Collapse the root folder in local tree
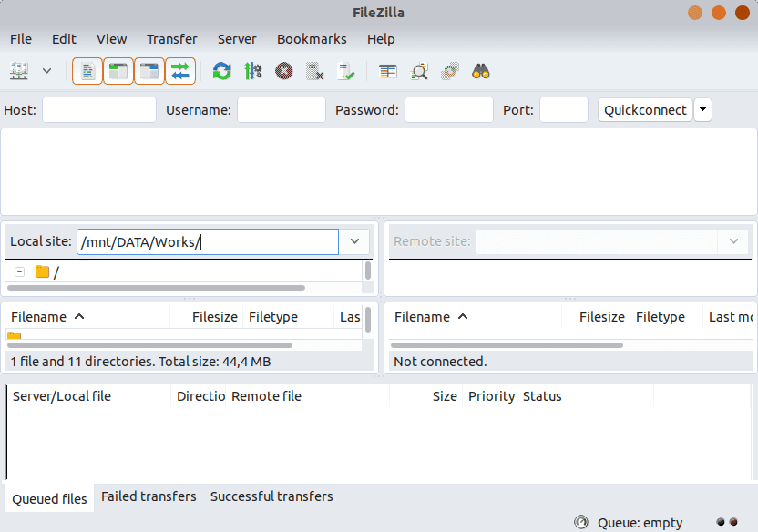 19,271
